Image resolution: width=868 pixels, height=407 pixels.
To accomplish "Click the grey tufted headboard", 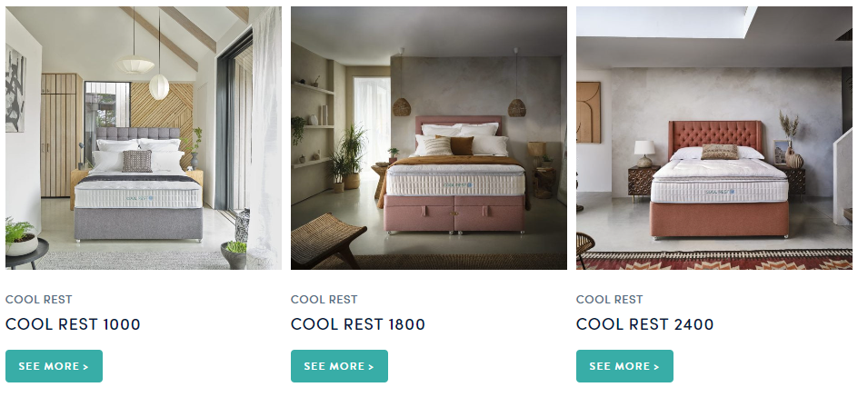I will click(x=138, y=134).
